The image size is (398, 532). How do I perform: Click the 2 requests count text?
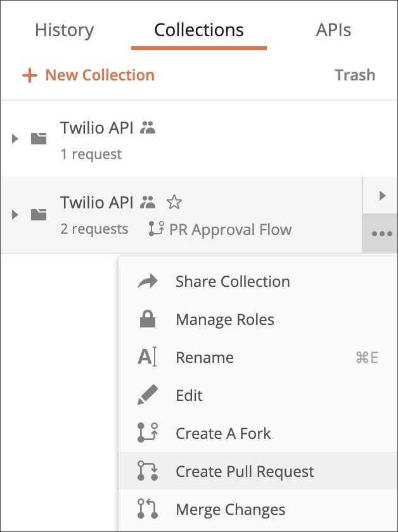click(94, 229)
